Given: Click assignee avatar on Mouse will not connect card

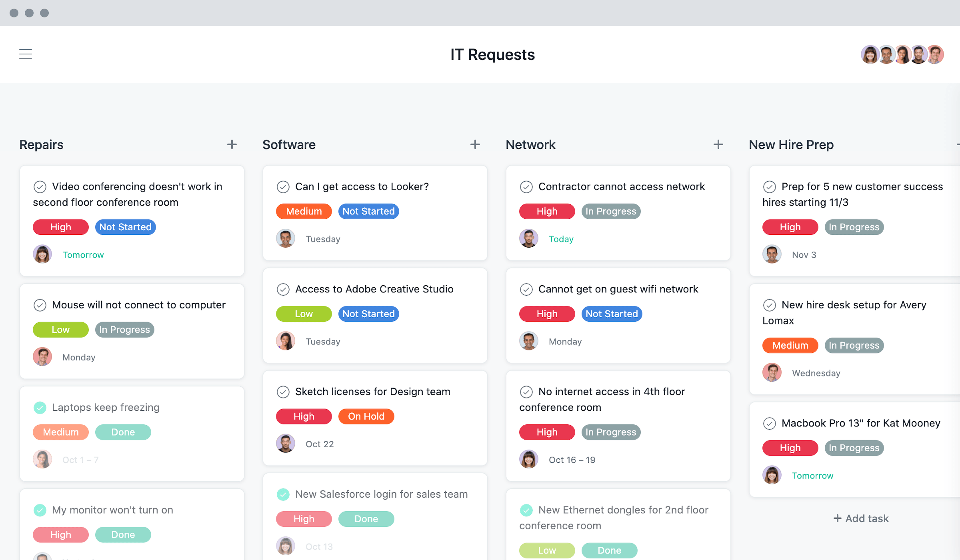Looking at the screenshot, I should (42, 357).
